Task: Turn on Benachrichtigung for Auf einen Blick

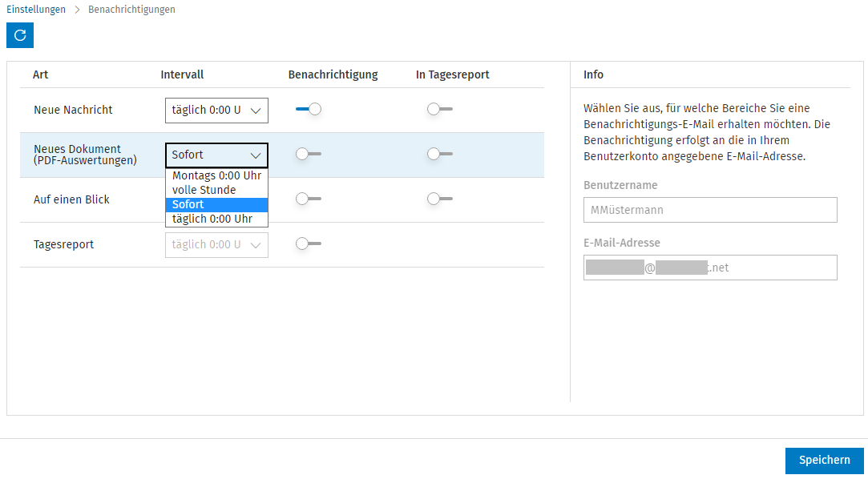Action: click(309, 199)
